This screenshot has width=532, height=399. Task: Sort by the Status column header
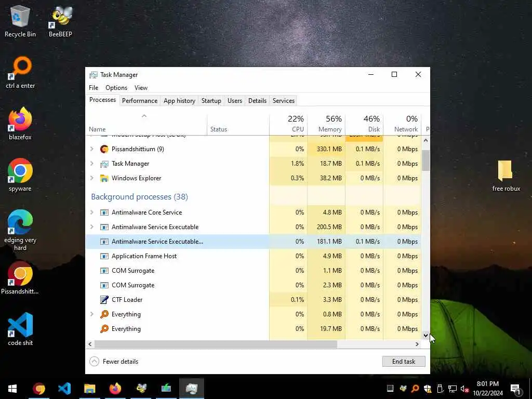[238, 124]
